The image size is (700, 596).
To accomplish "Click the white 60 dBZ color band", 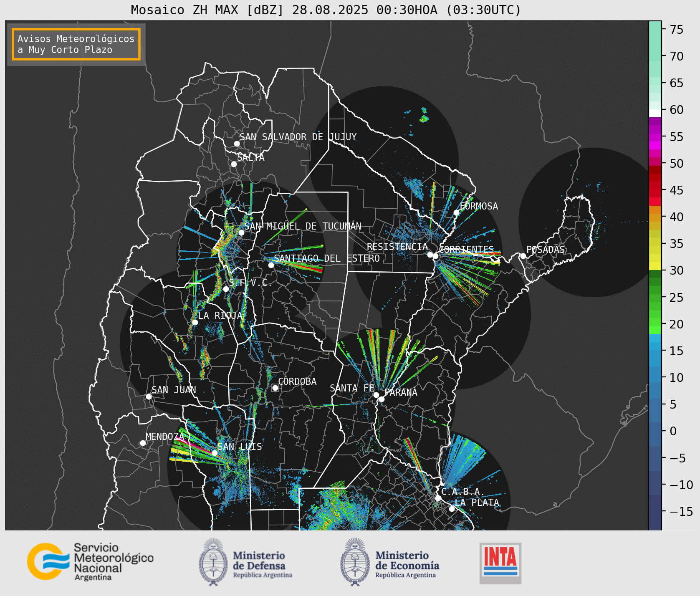I will (655, 113).
